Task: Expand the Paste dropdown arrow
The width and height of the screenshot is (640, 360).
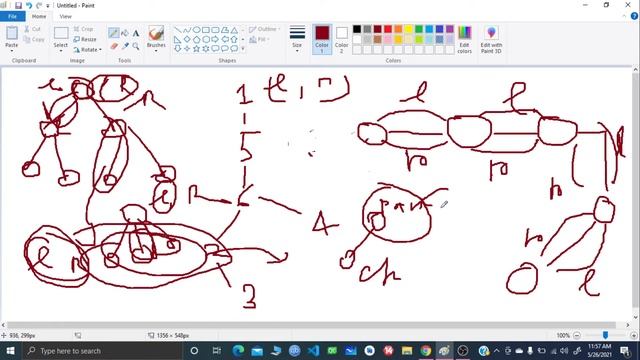Action: tap(12, 51)
